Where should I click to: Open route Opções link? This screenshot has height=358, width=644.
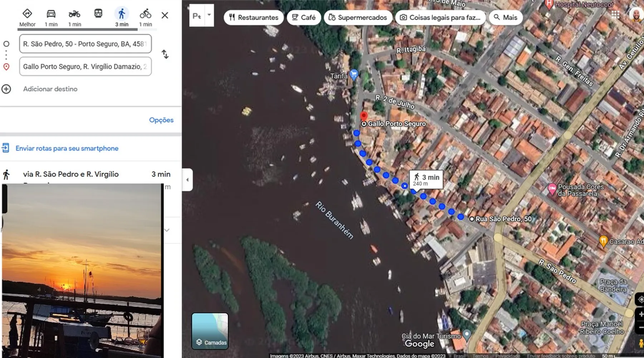point(161,120)
